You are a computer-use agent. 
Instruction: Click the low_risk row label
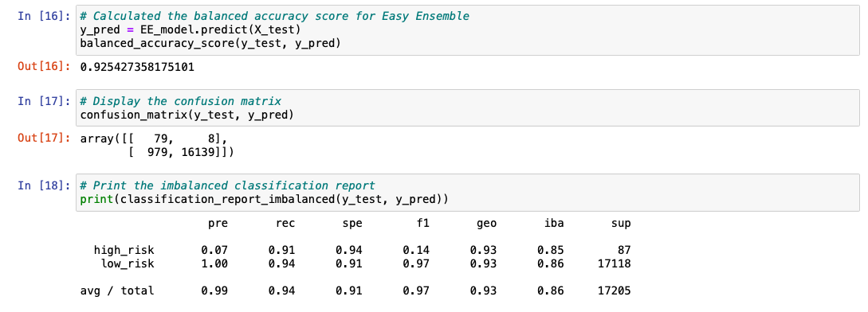click(x=128, y=264)
